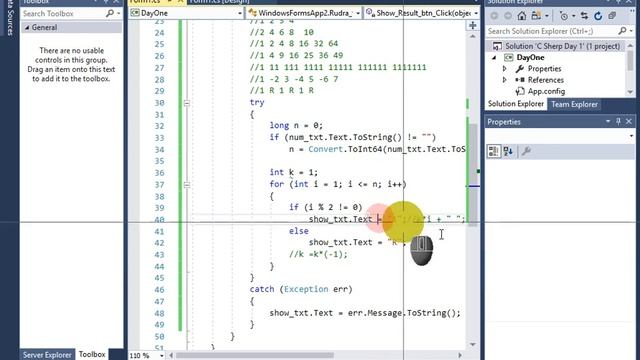Sync with Active Document in Solution Explorer
This screenshot has height=360, width=640.
584,16
